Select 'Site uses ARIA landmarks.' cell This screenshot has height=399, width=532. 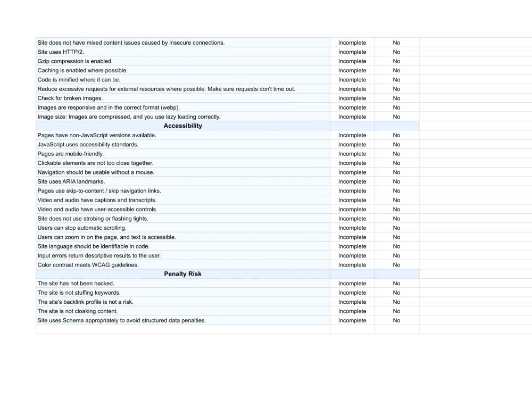click(x=183, y=181)
